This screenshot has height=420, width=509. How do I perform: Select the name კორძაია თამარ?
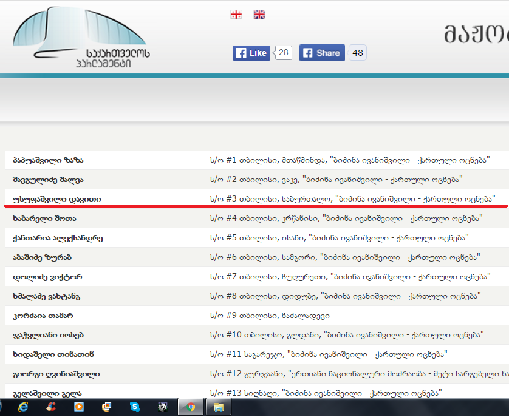click(43, 316)
